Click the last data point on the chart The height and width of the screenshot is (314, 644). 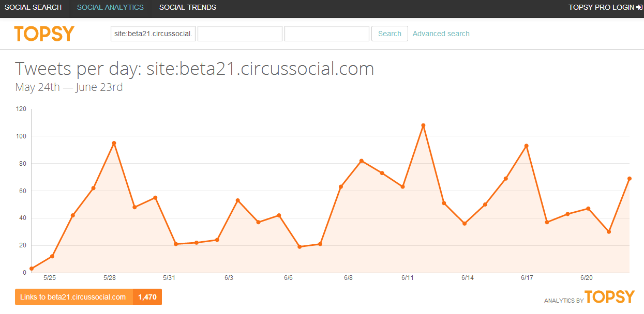click(630, 179)
